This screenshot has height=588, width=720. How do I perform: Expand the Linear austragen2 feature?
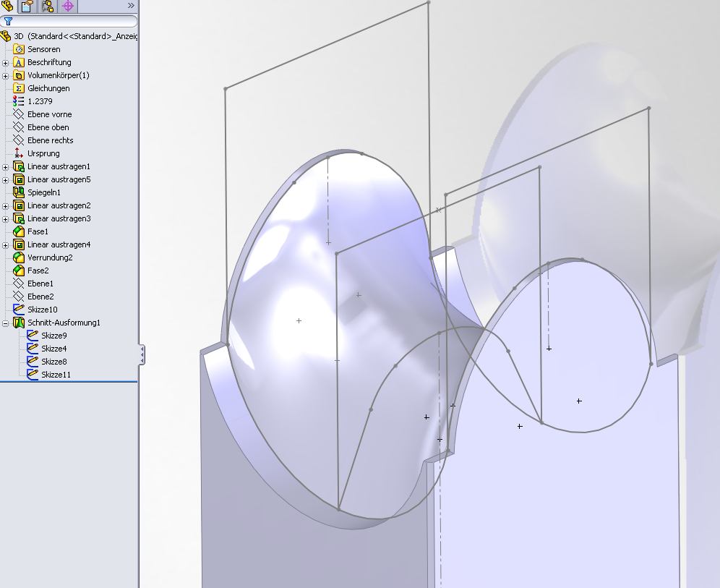coord(6,206)
